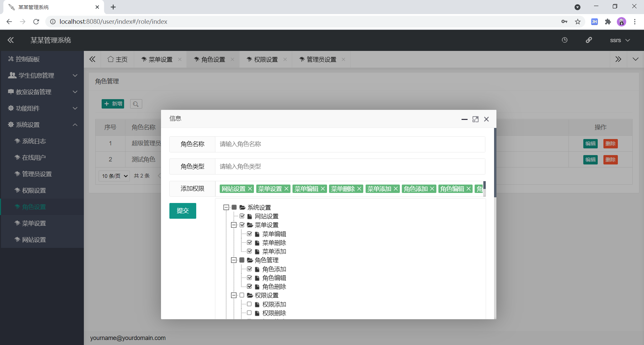Check the 权限设置 checkbox in permission tree
Viewport: 644px width, 345px height.
point(242,295)
